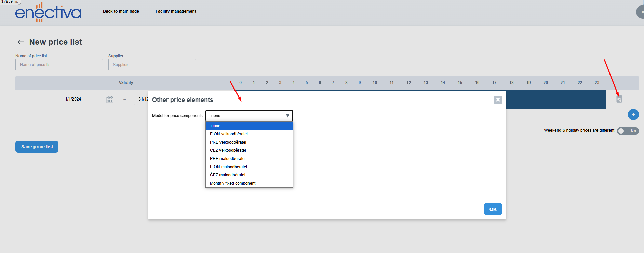
Task: Toggle weekend & holiday prices switch
Action: 628,131
